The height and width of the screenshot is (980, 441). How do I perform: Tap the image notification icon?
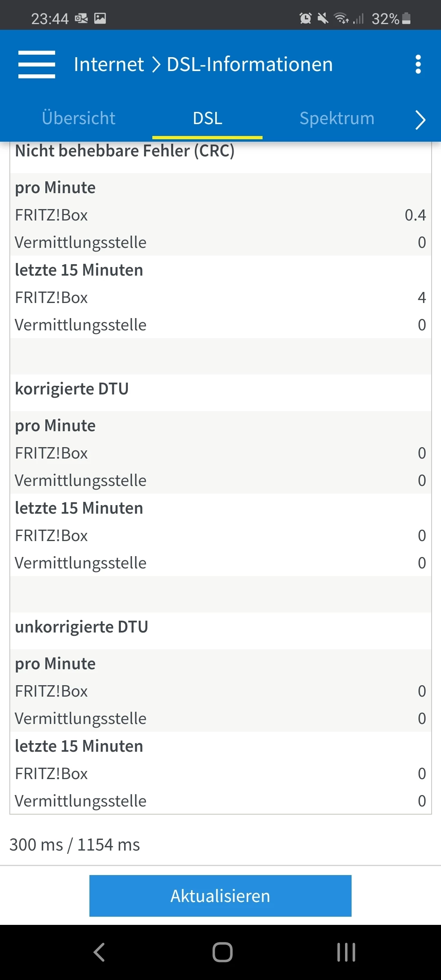pyautogui.click(x=100, y=18)
